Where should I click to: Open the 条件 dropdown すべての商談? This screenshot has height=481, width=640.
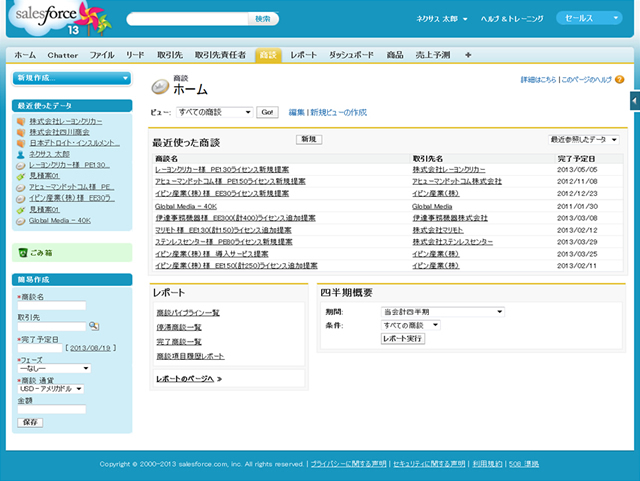click(x=411, y=325)
